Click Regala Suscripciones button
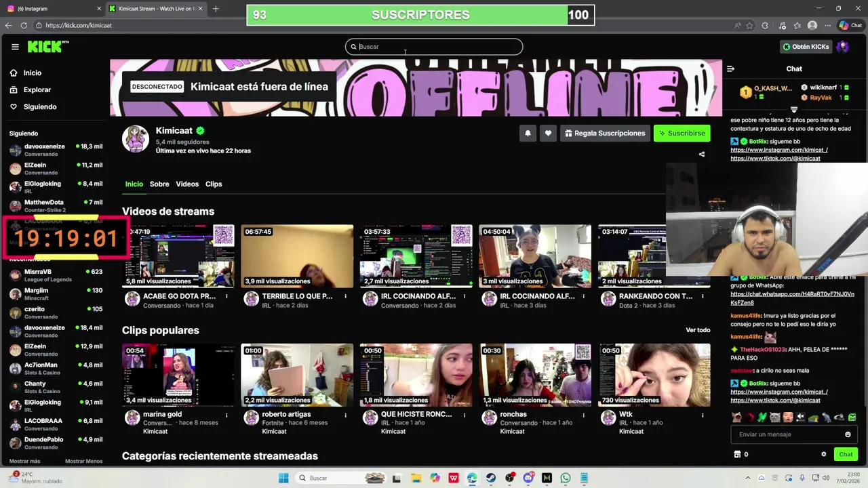 point(605,133)
